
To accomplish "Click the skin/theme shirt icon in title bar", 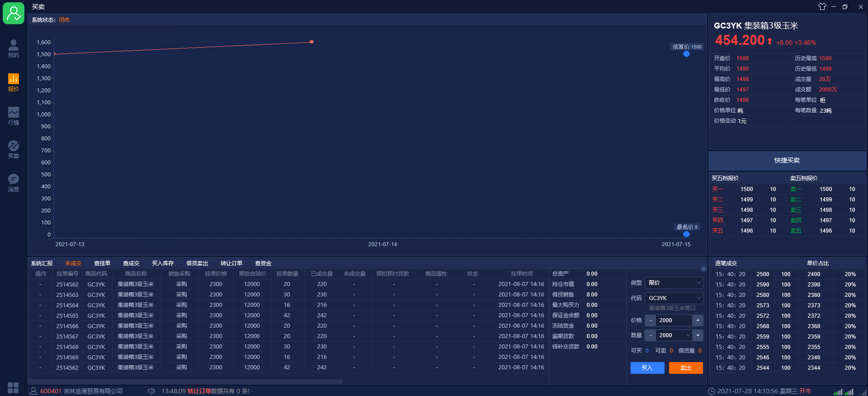I will [x=822, y=6].
